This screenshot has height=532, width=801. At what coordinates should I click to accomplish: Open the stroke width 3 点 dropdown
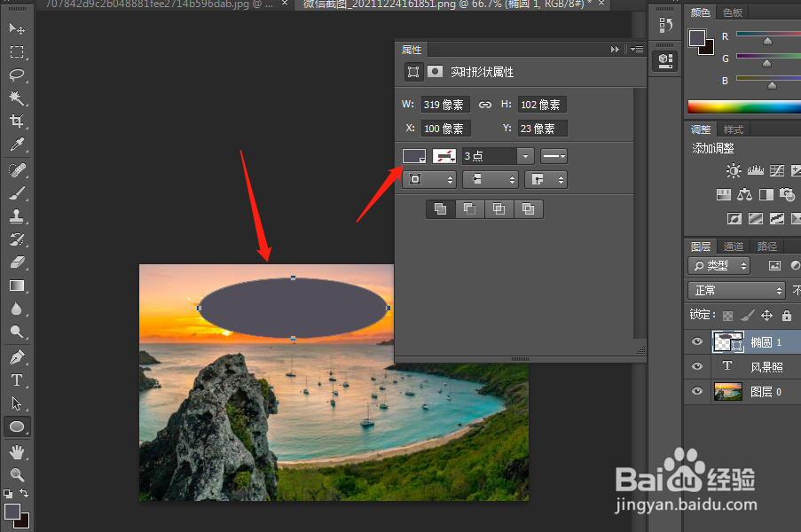[526, 156]
